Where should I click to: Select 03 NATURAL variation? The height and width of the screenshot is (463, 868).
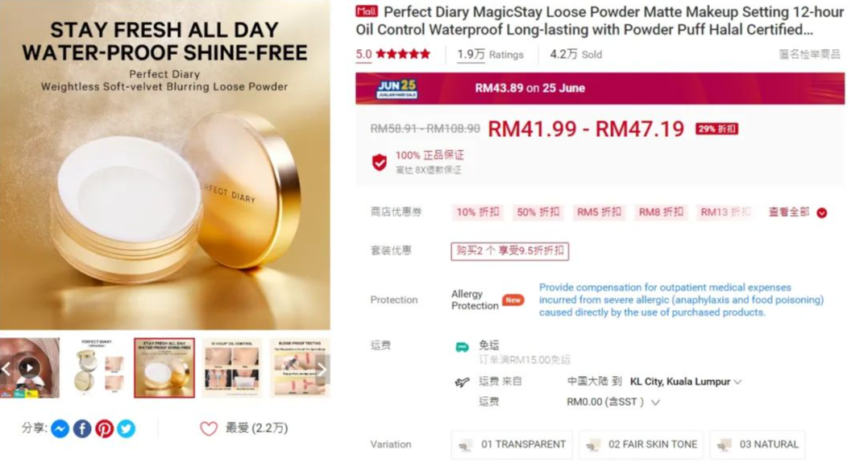758,444
